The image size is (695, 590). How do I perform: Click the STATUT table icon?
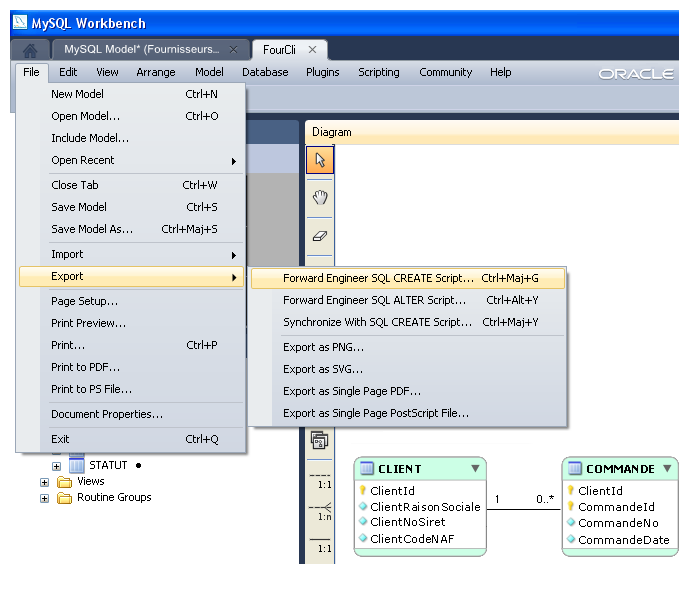(77, 465)
